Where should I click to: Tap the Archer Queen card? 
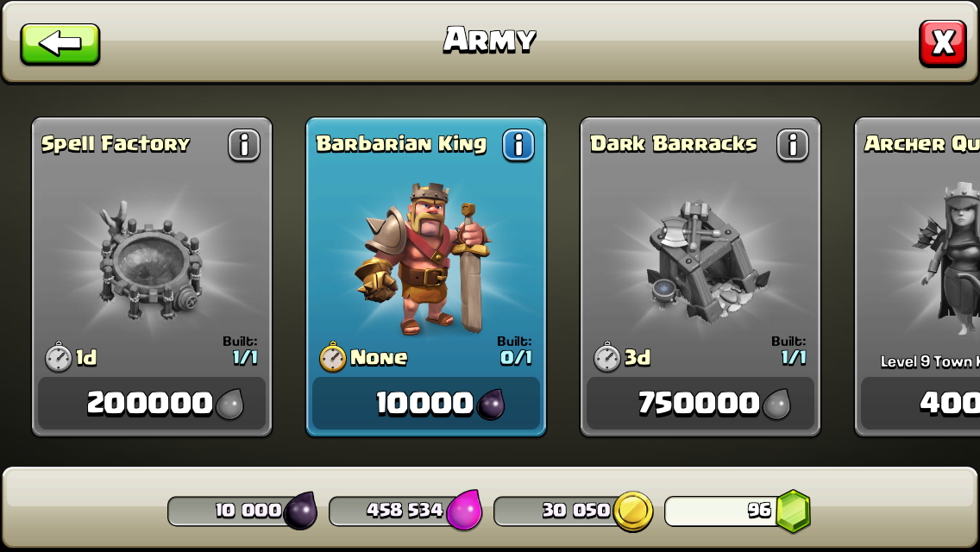918,276
